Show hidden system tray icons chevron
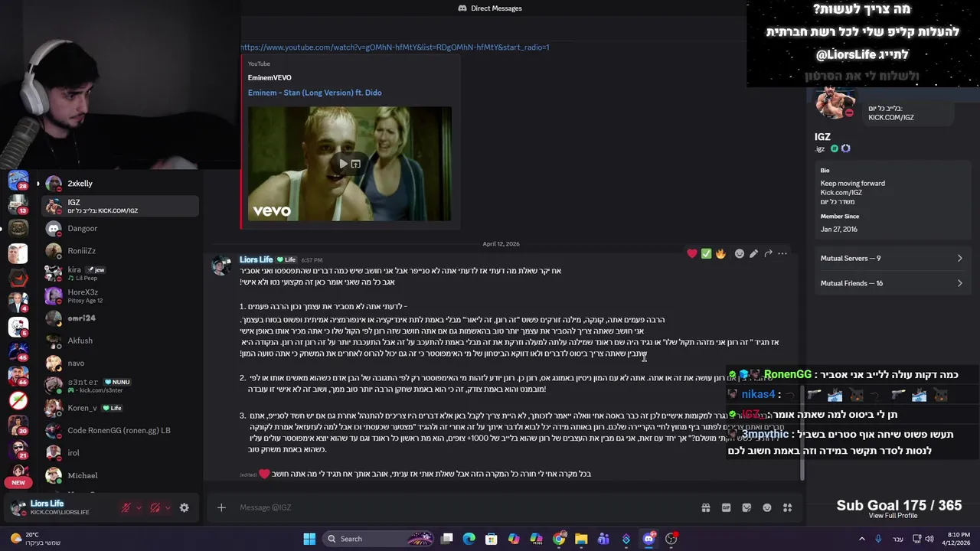The image size is (980, 551). coord(862,539)
